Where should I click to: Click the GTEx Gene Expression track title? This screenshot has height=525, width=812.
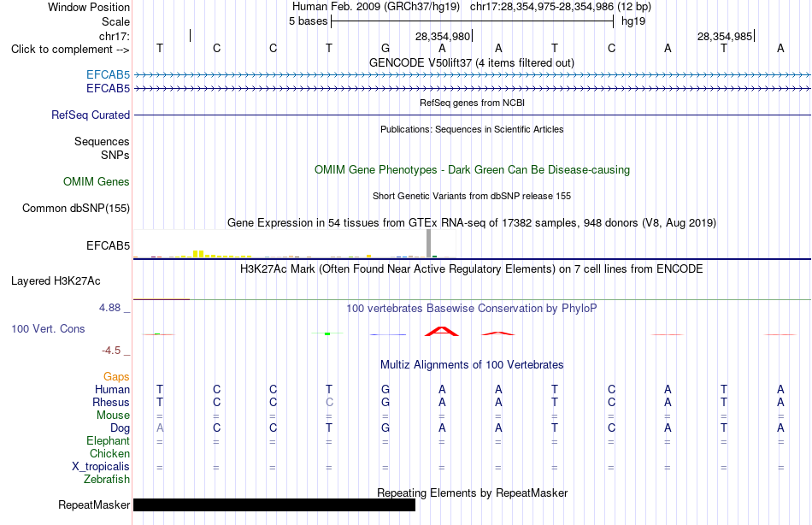471,223
